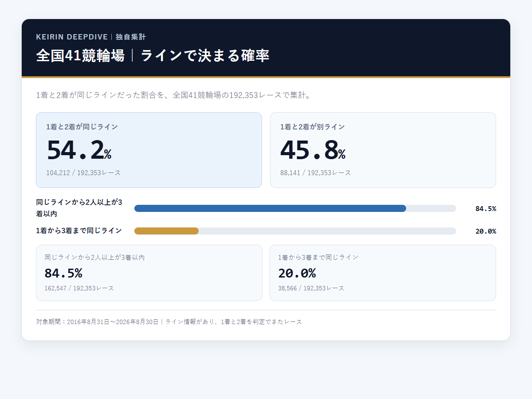532x399 pixels.
Task: Click the 84.5% value beside blue bar
Action: coord(485,208)
